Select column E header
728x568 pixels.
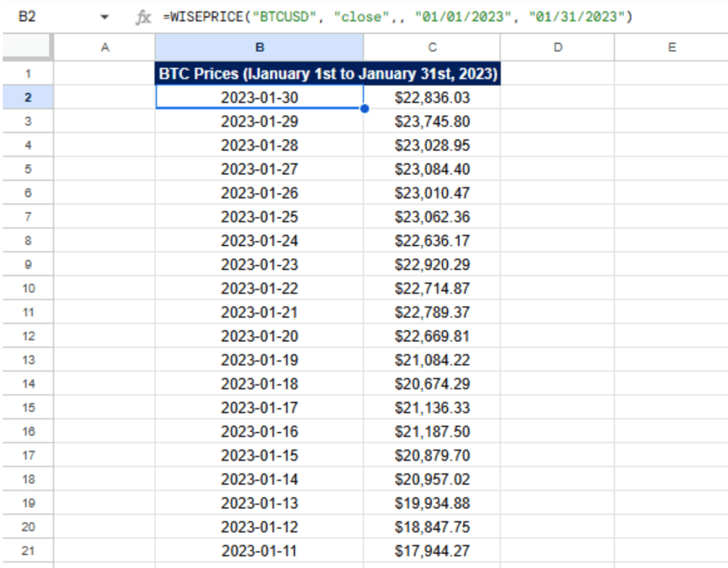point(671,48)
